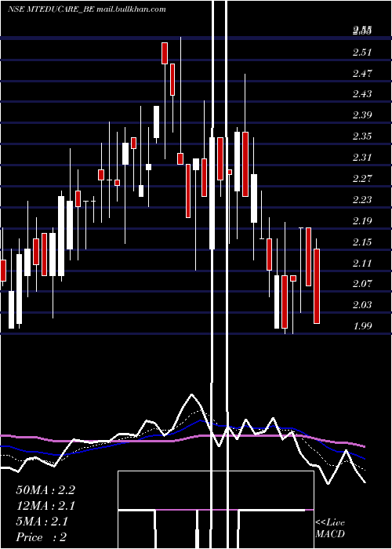Click the NSE MTEDUCARE_BE mail.bullkhan.com title text
Screen dimensions: 392x549
87,9
